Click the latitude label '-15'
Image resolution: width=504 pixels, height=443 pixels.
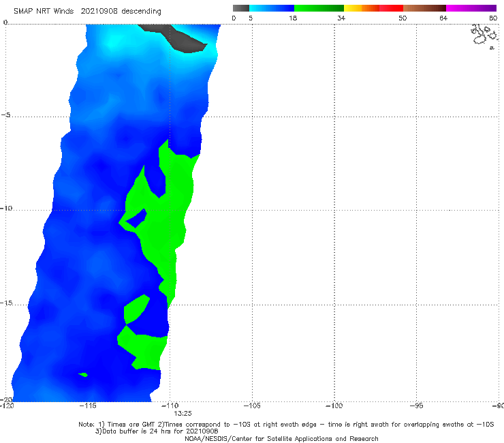pos(5,303)
